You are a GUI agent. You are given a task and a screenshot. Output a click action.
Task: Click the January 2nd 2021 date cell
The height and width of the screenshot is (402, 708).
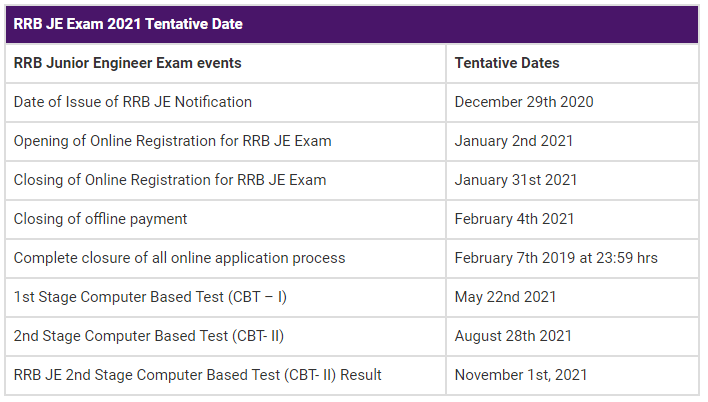pos(572,141)
